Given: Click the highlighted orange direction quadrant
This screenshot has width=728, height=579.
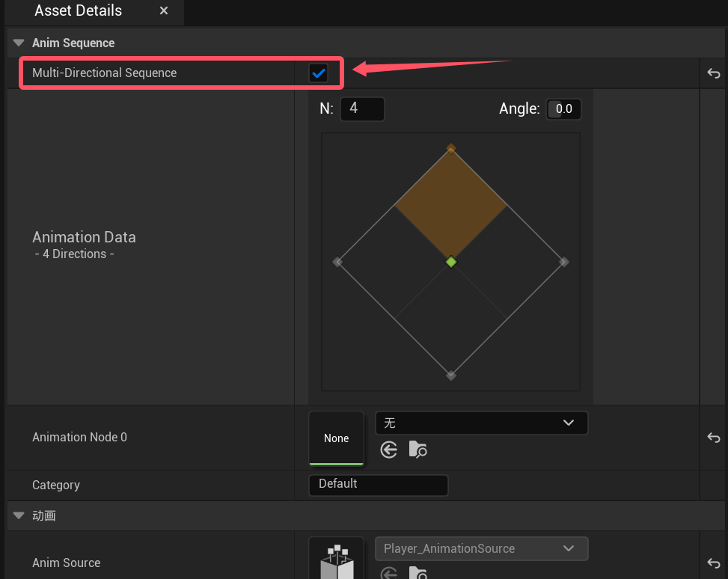Looking at the screenshot, I should coord(451,204).
